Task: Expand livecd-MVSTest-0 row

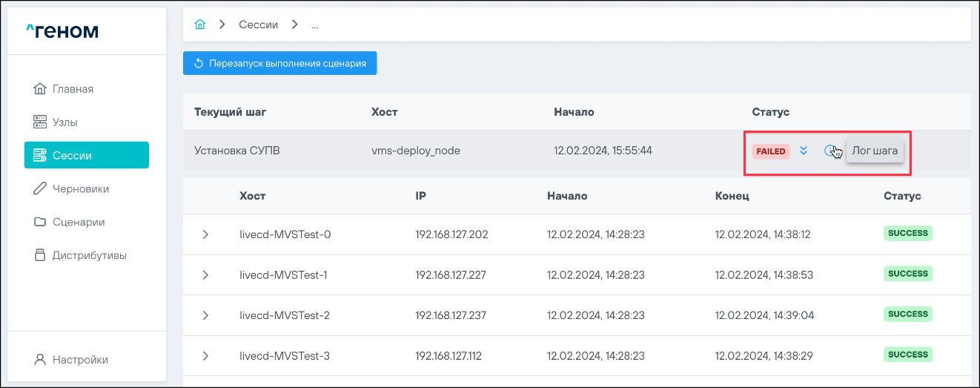Action: 205,234
